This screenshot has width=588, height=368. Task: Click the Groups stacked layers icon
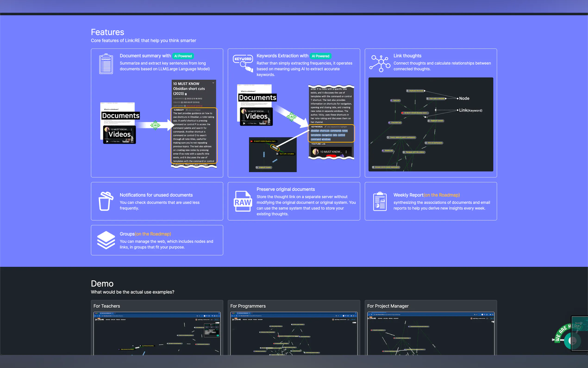click(106, 240)
